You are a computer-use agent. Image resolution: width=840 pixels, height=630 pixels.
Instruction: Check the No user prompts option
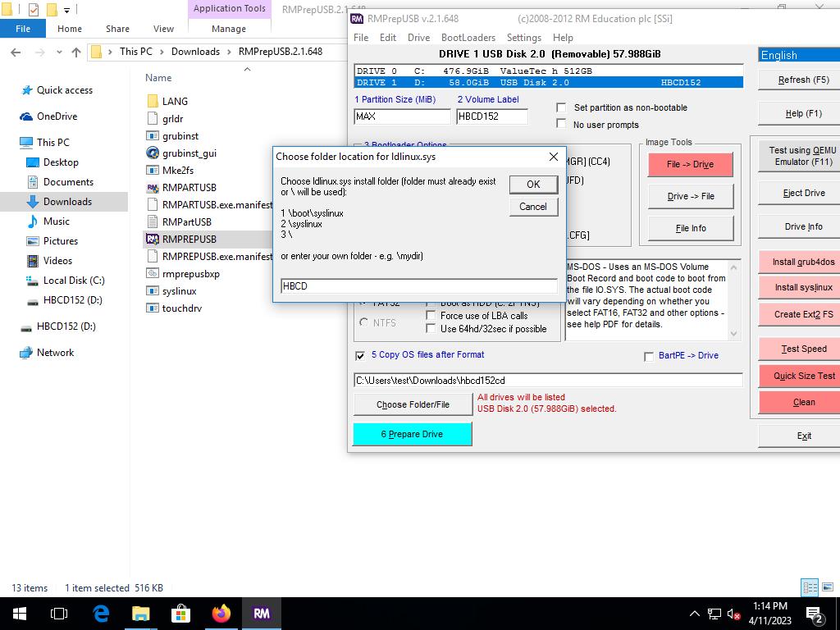[561, 124]
